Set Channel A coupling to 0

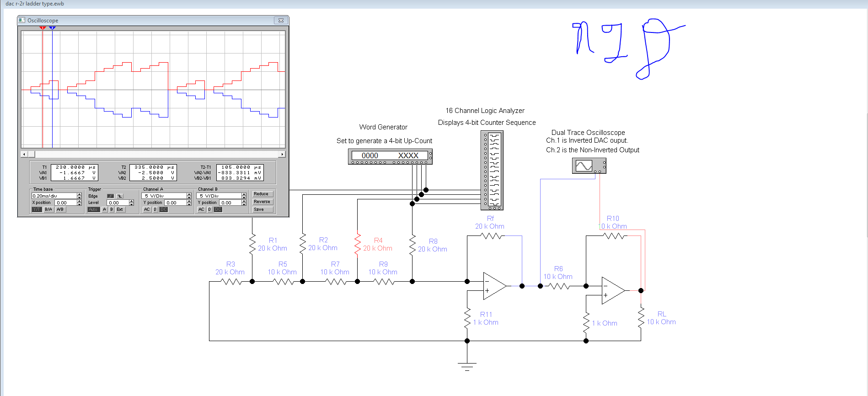coord(155,209)
